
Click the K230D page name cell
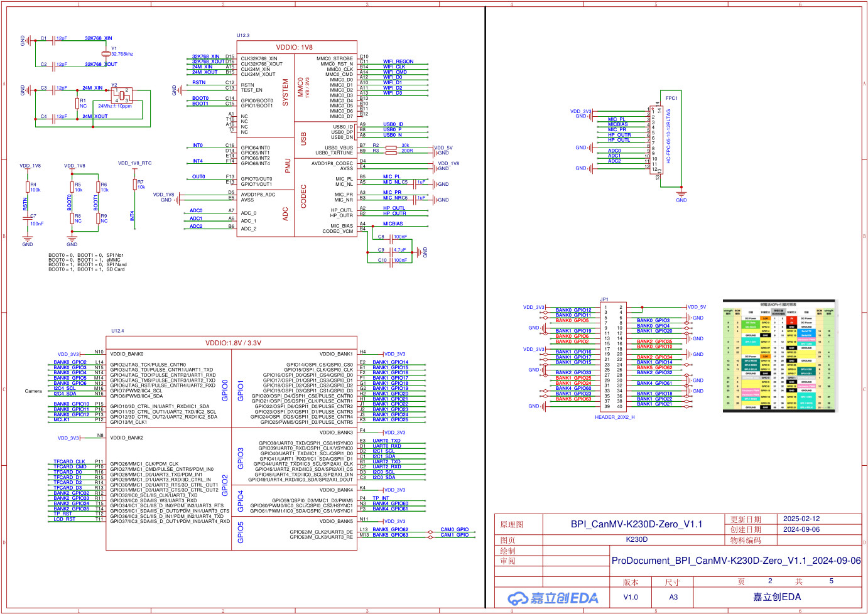point(637,539)
